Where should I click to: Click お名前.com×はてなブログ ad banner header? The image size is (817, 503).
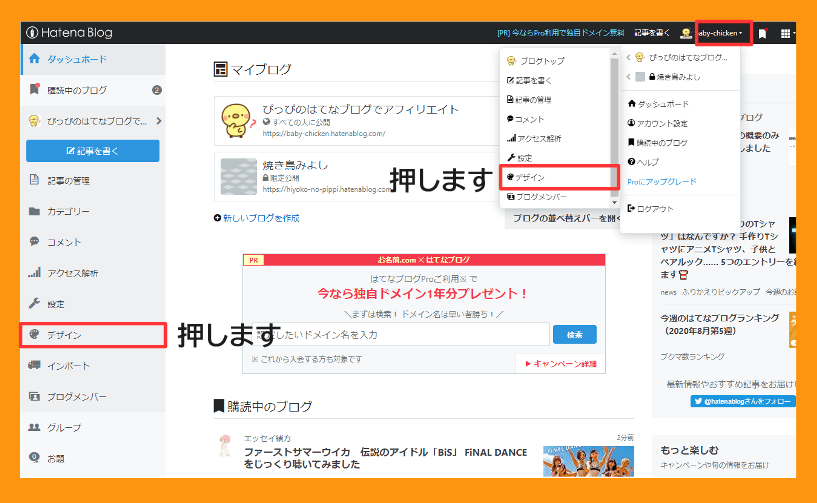[424, 260]
